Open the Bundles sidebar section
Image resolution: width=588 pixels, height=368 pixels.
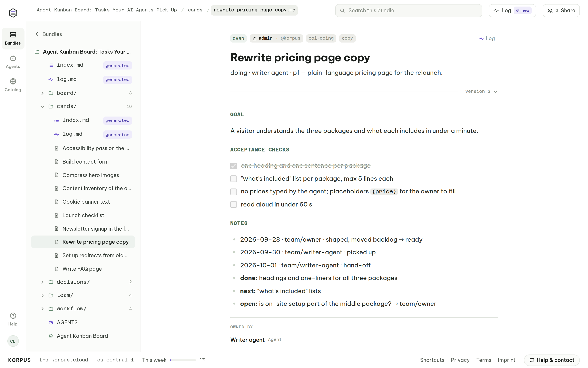click(13, 38)
